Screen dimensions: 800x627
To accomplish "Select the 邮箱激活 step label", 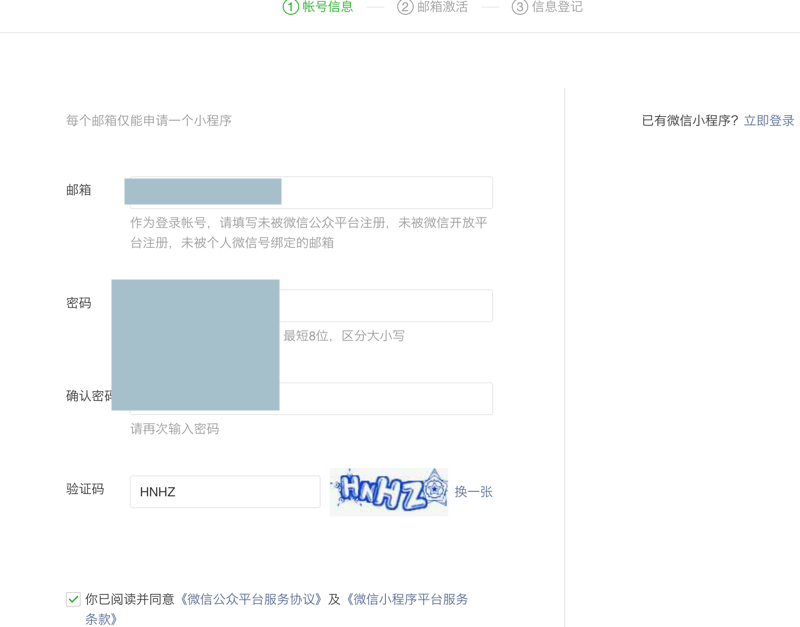I will pos(442,7).
